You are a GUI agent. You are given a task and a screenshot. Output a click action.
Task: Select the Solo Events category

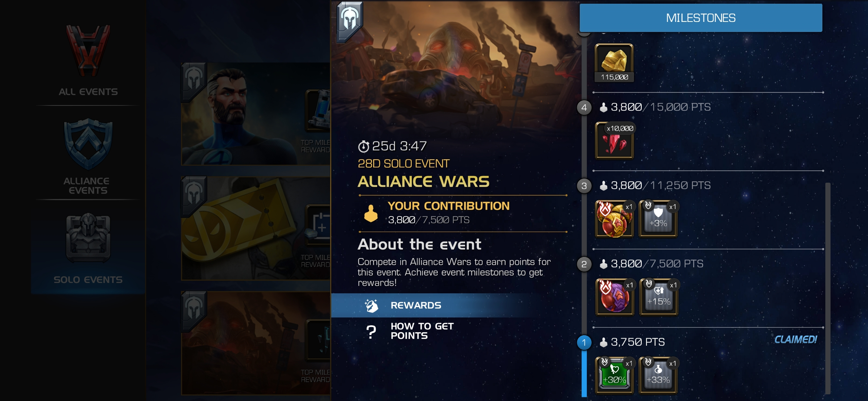[88, 247]
